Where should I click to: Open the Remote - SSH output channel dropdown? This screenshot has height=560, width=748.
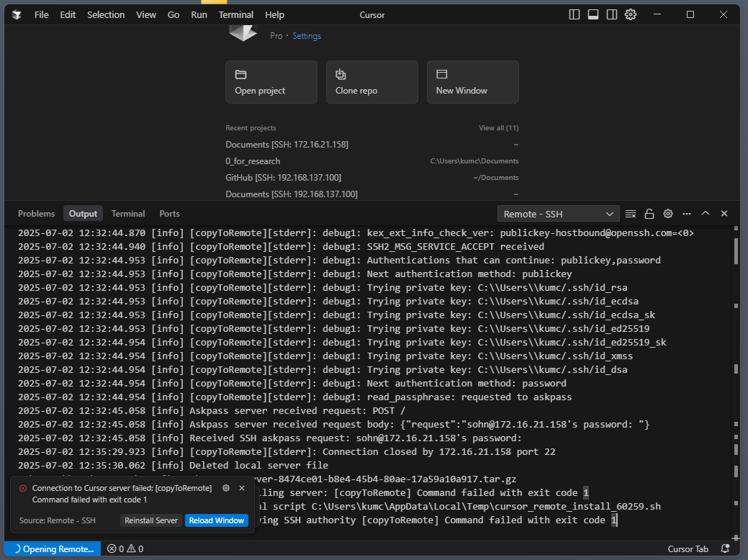558,214
